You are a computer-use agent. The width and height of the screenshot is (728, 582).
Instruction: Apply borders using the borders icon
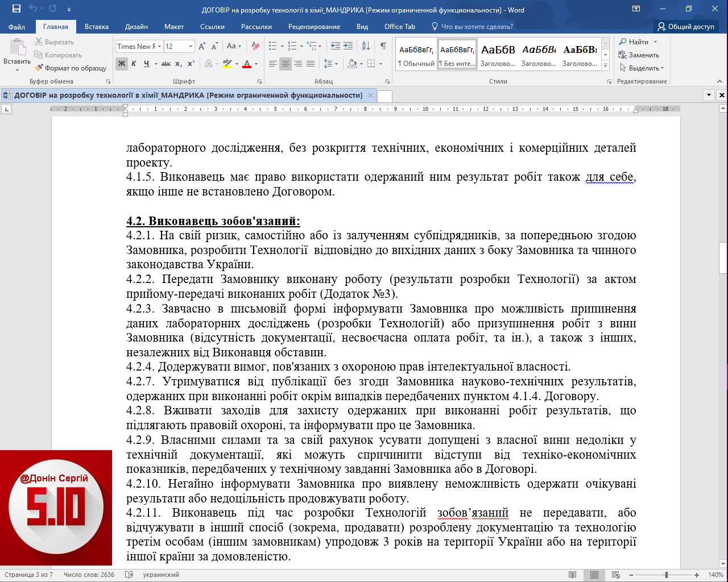tap(371, 64)
